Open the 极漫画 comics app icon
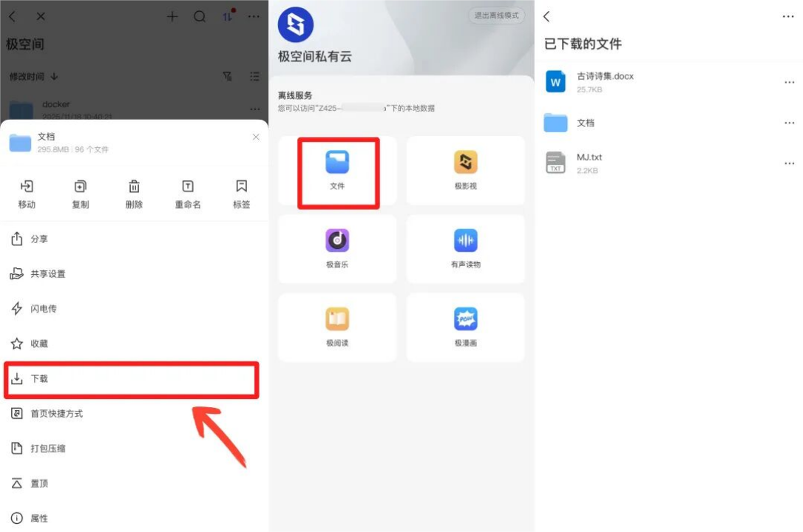Screen dimensions: 803x532 pyautogui.click(x=465, y=319)
